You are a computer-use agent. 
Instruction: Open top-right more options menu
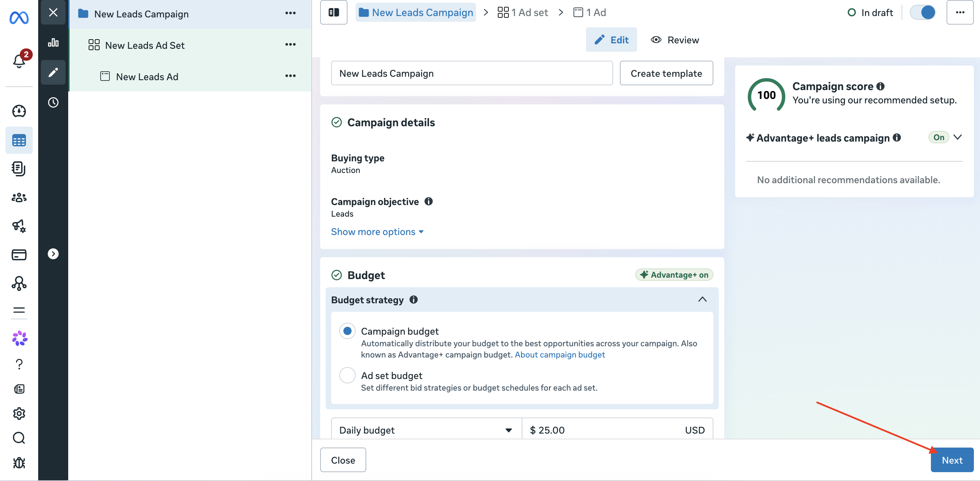point(960,13)
